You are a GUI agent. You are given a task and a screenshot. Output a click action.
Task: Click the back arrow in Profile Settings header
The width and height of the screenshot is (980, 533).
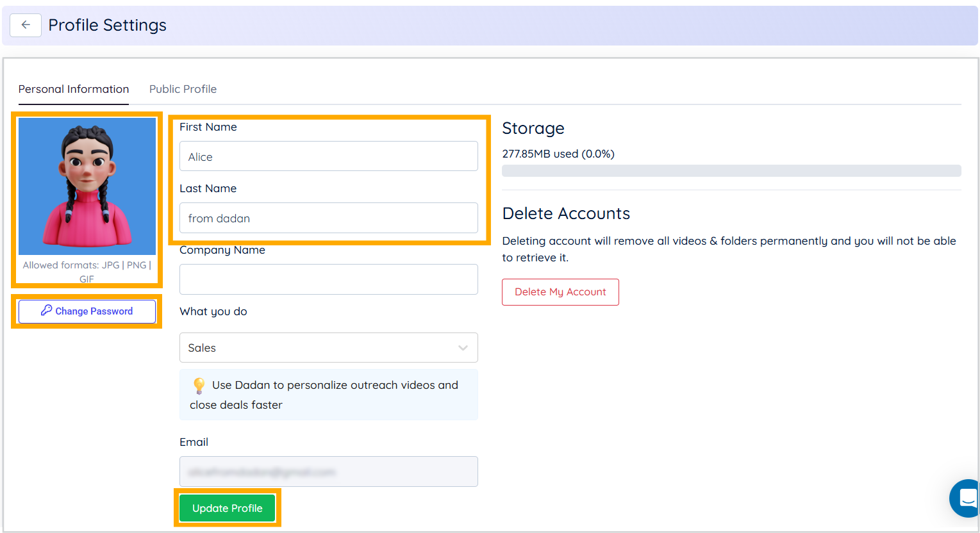coord(25,24)
